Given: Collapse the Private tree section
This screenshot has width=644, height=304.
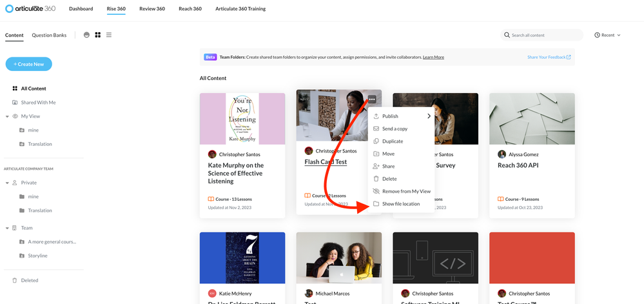Looking at the screenshot, I should (x=7, y=183).
